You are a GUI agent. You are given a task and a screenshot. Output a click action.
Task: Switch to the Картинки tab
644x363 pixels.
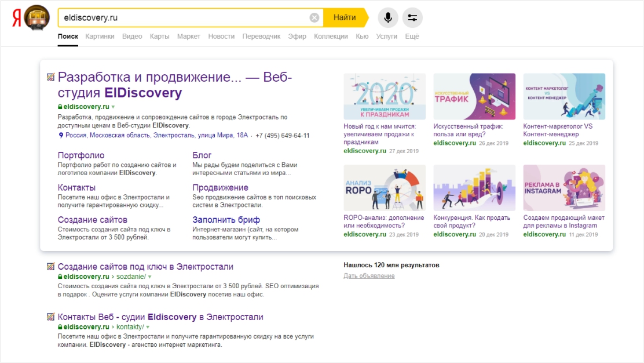(100, 36)
